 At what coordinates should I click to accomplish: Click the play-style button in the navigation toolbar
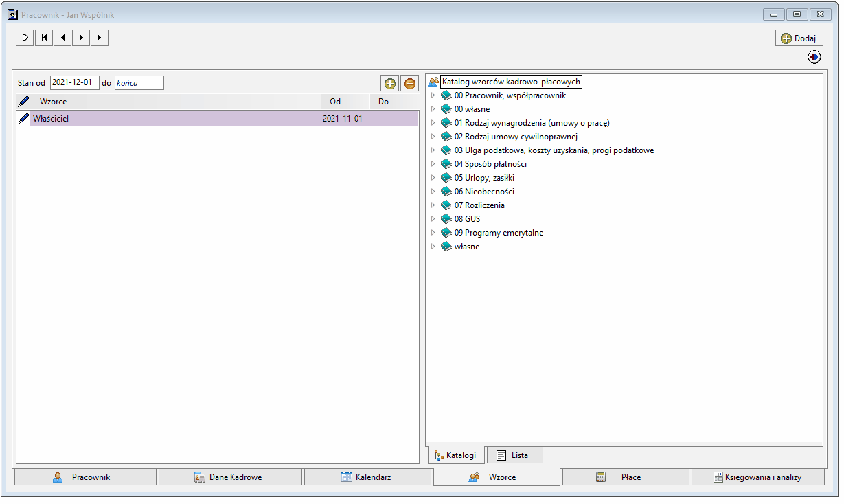point(25,38)
